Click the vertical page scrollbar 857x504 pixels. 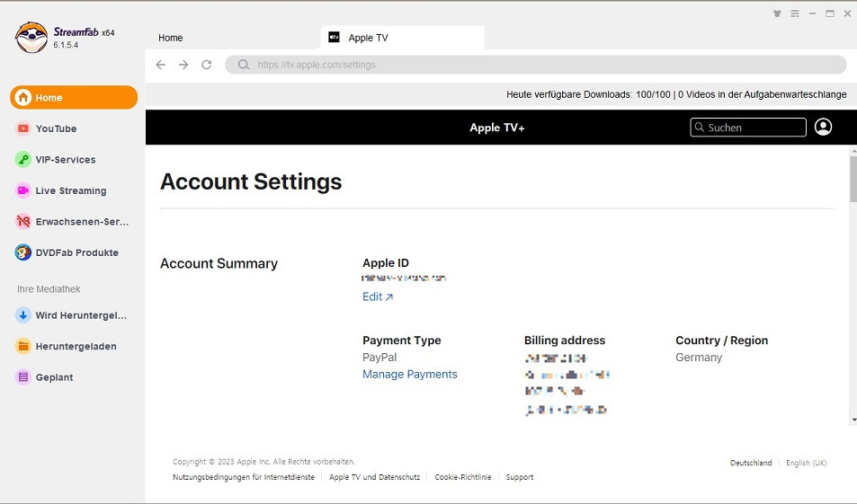852,180
